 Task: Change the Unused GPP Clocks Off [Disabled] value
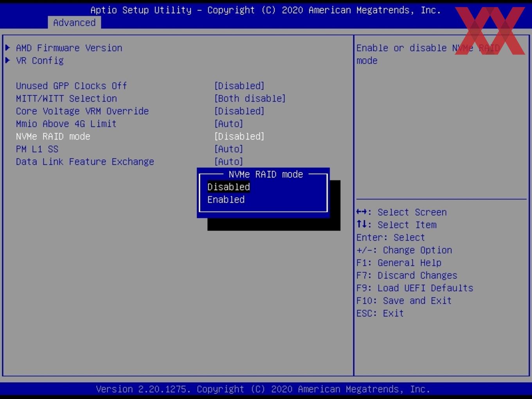coord(239,86)
